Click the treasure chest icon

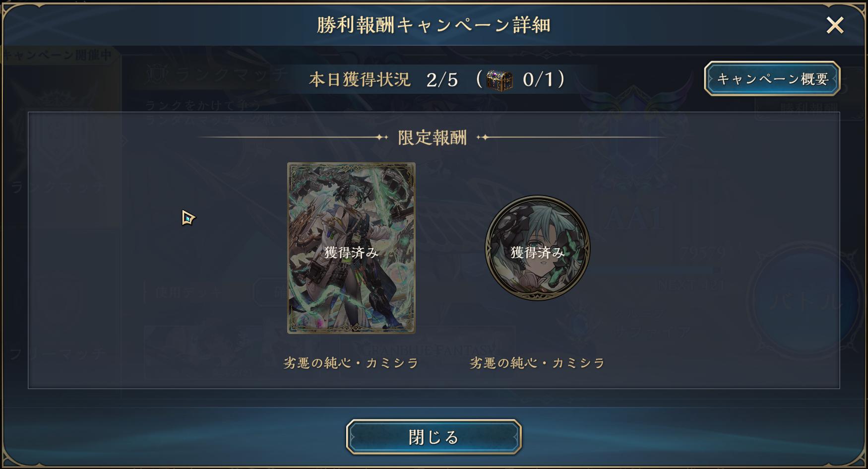(499, 80)
